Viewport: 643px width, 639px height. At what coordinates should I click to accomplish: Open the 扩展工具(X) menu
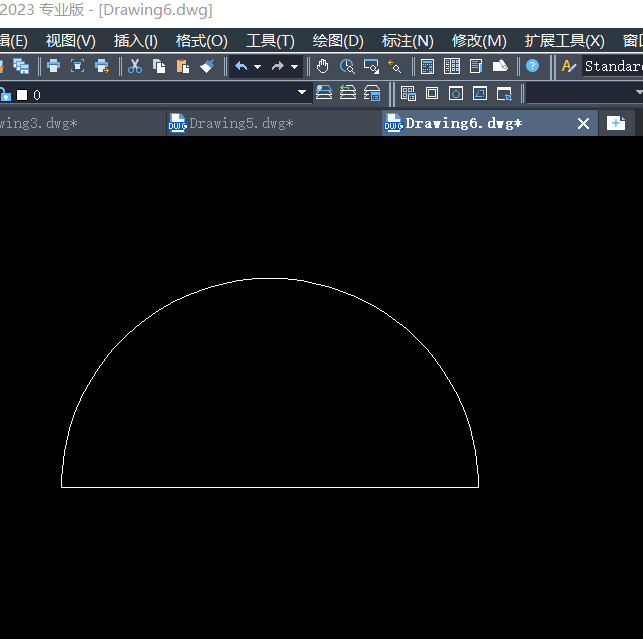coord(565,41)
